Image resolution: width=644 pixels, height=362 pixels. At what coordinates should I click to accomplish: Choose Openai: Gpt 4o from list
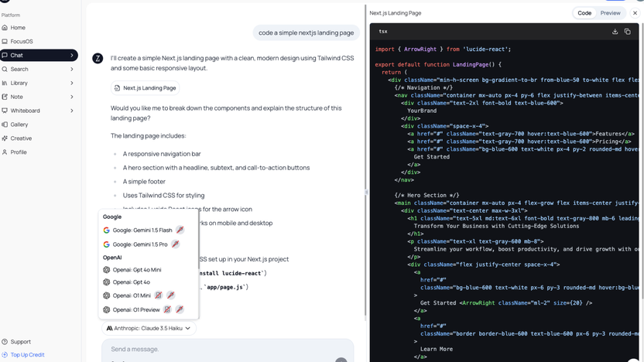tap(132, 282)
